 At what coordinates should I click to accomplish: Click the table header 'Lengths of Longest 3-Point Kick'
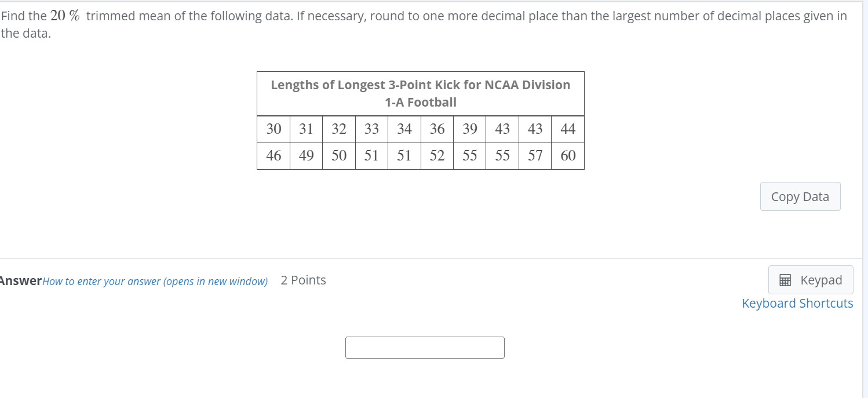point(420,93)
